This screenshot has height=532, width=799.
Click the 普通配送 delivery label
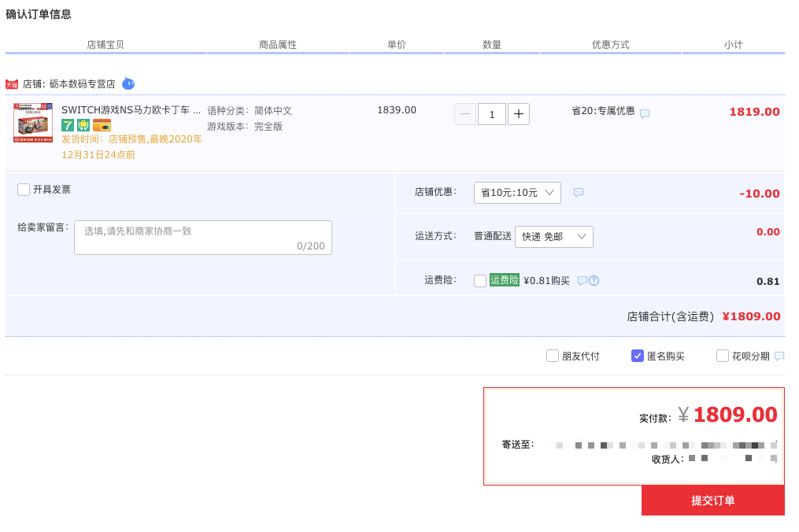493,236
